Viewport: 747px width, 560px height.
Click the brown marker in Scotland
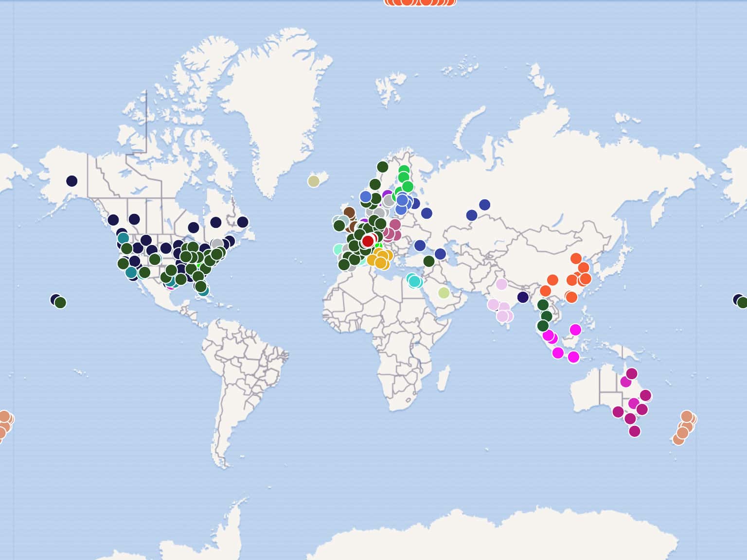[349, 212]
